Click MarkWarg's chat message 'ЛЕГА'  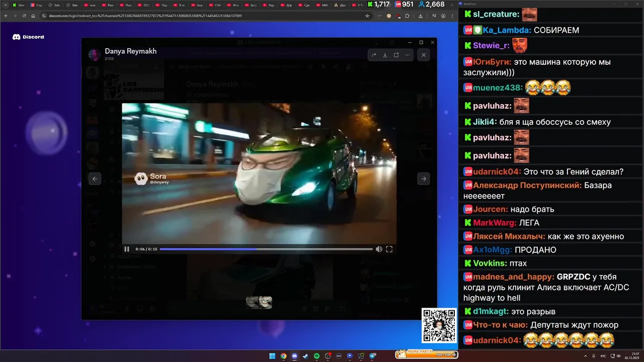click(529, 223)
